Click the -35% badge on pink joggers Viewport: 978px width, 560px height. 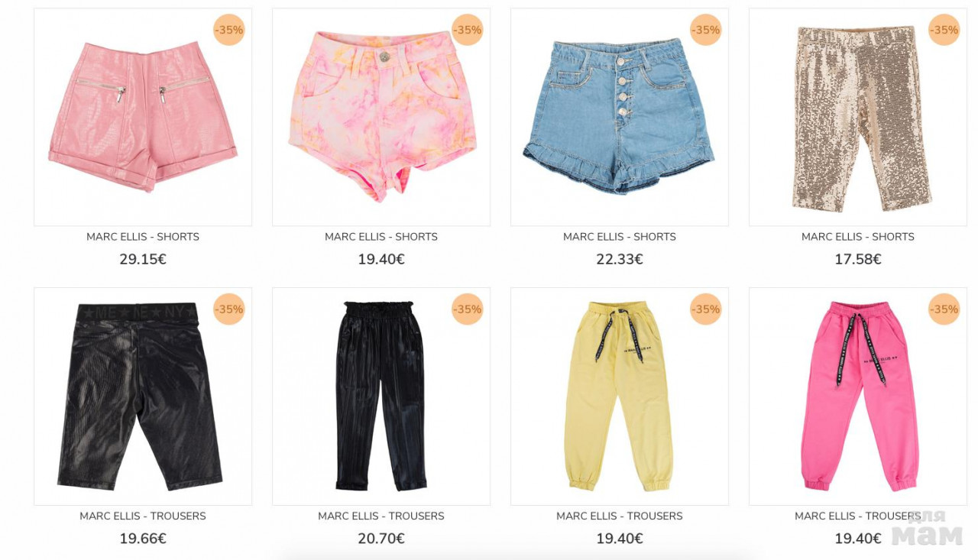tap(944, 309)
